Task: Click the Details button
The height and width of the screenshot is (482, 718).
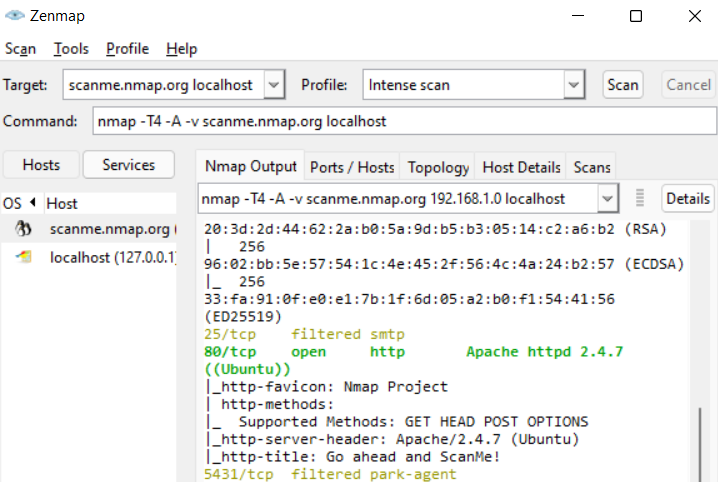Action: coord(688,198)
